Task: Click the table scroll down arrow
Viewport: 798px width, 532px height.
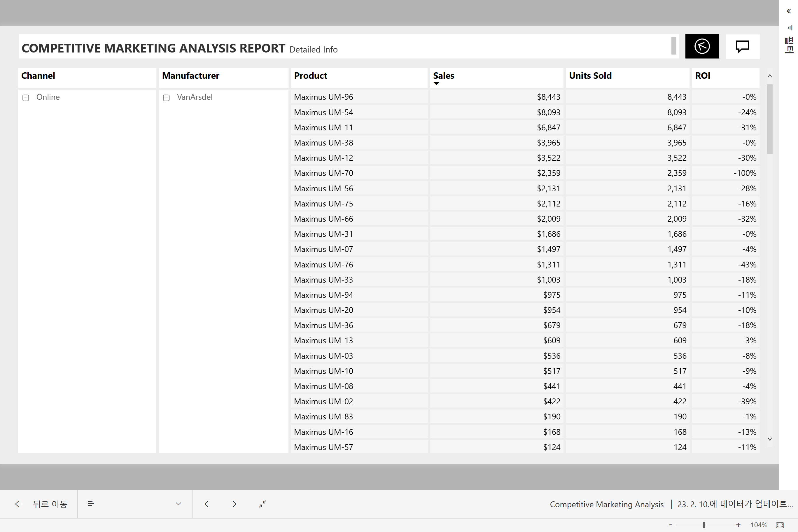Action: [x=769, y=439]
